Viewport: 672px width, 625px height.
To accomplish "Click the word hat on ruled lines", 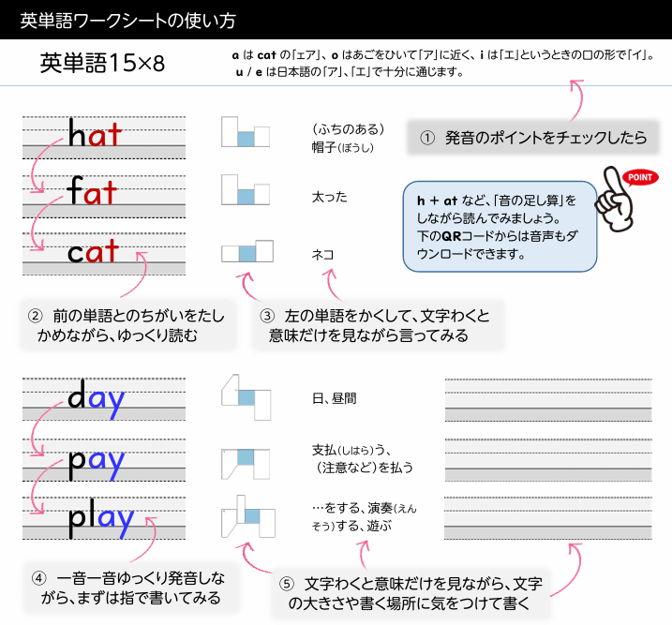I will coord(96,133).
